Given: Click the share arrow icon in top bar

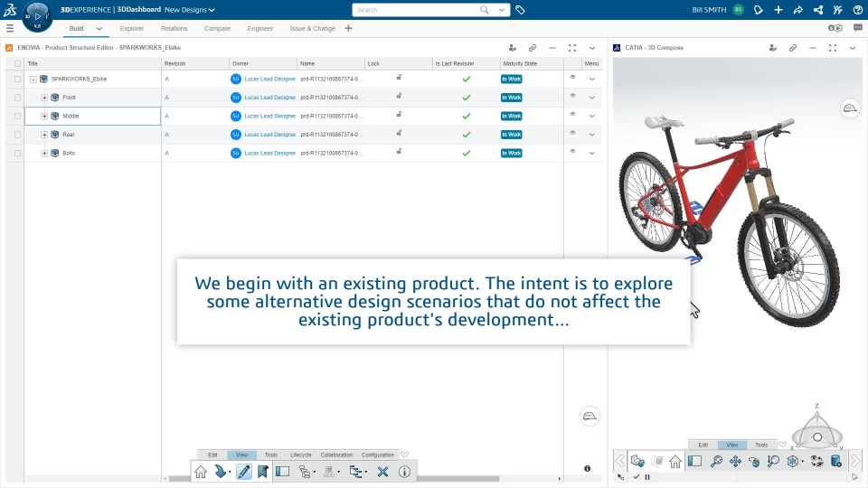Looking at the screenshot, I should [798, 10].
